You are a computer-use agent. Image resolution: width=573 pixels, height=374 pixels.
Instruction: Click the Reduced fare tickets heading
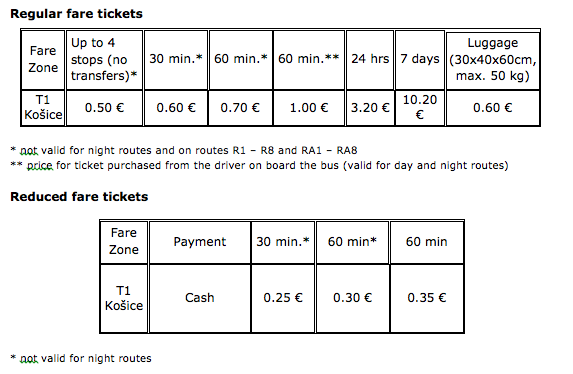click(79, 197)
